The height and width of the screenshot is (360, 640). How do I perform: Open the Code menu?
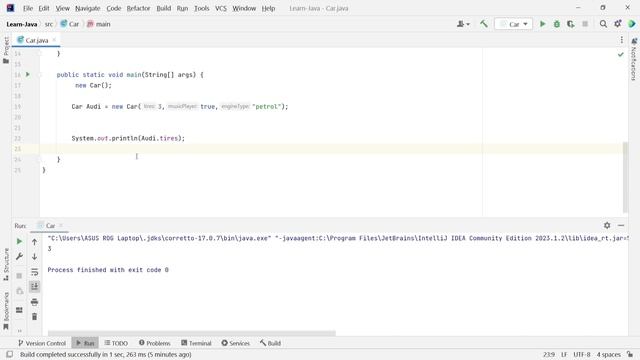point(113,8)
